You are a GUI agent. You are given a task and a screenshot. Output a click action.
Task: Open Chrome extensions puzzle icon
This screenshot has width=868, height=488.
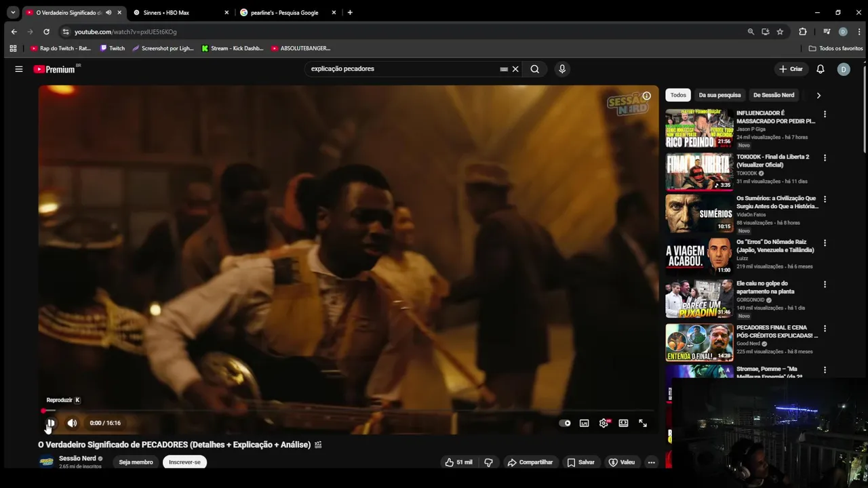[x=803, y=32]
